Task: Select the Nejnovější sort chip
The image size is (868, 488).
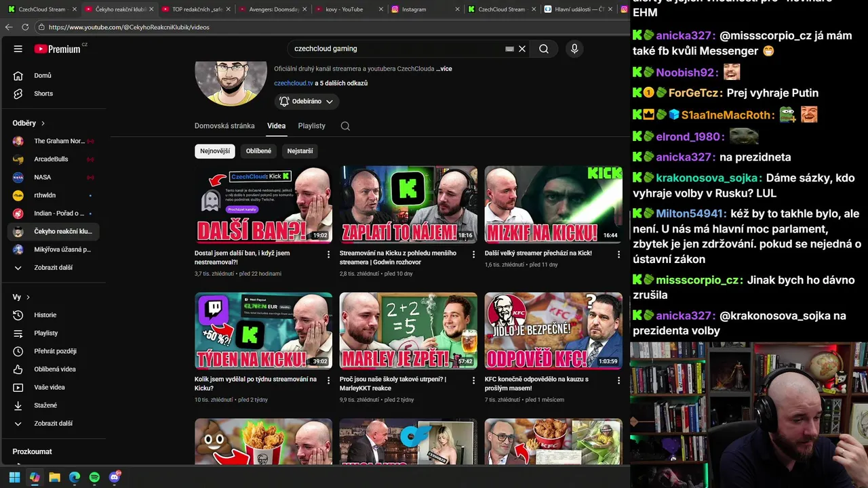Action: [x=215, y=151]
